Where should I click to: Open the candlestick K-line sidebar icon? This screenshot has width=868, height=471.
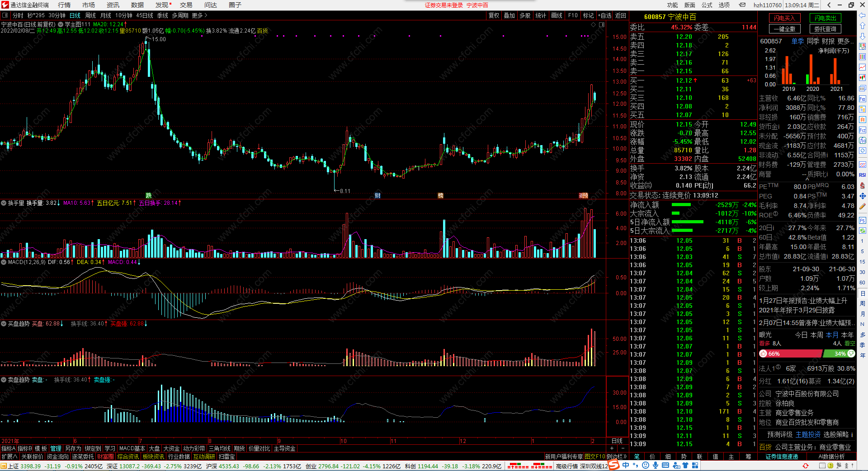pyautogui.click(x=862, y=78)
